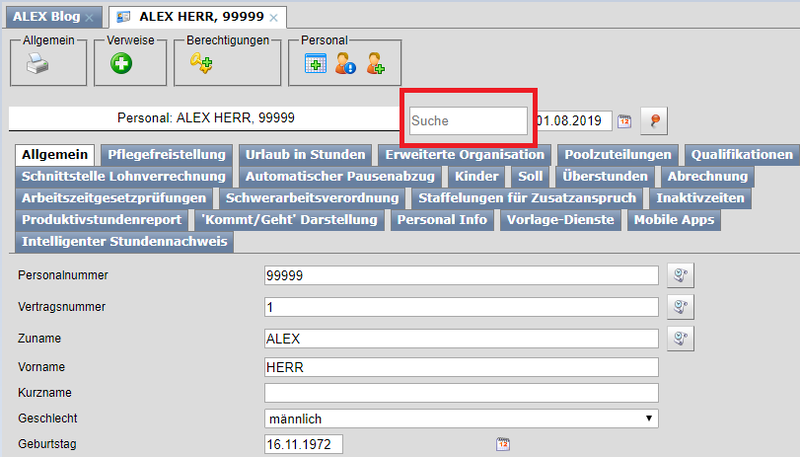Open the Intelligenter Stundennachweis tab
Screen dimensions: 800x457
point(125,241)
